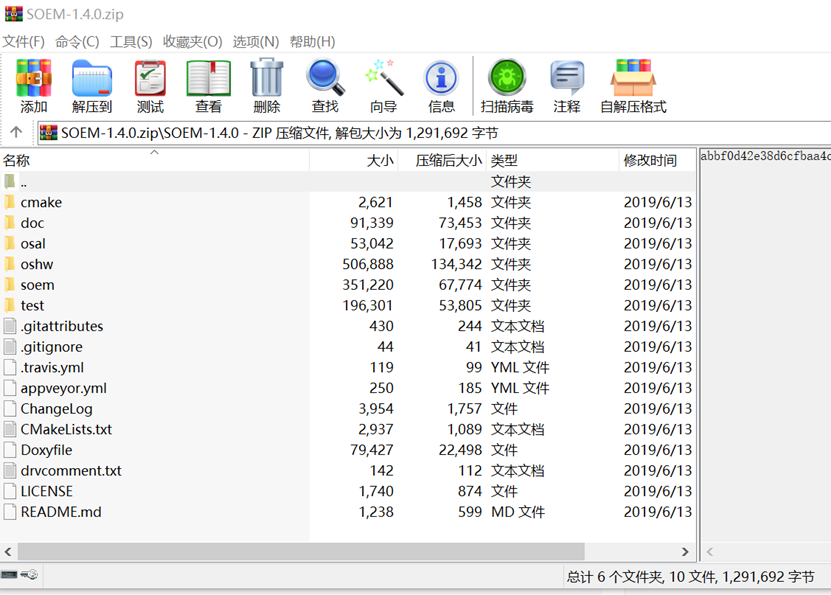The height and width of the screenshot is (595, 831).
Task: Click the horizontal scrollbar left arrow
Action: pyautogui.click(x=8, y=552)
